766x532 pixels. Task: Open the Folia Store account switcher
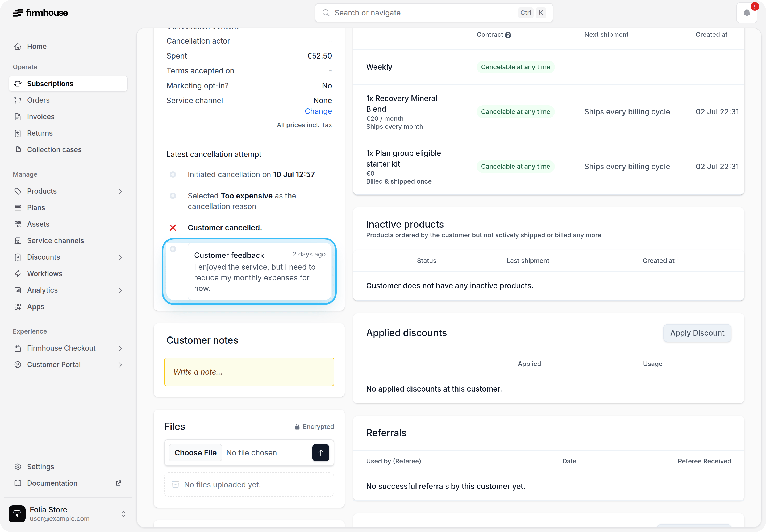[68, 514]
